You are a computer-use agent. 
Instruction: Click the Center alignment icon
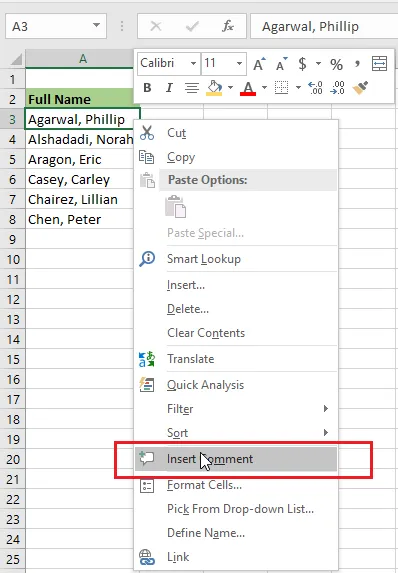tap(192, 88)
